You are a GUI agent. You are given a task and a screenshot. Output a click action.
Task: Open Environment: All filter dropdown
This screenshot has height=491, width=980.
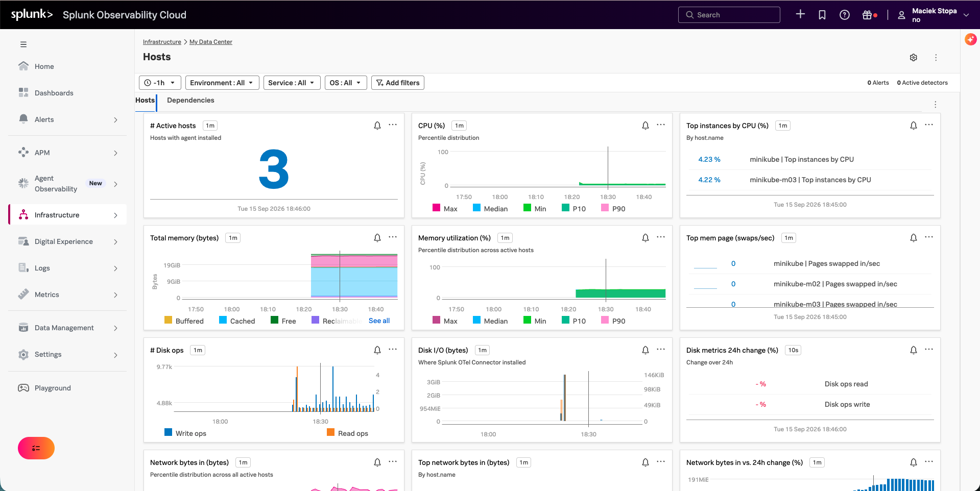pos(222,83)
